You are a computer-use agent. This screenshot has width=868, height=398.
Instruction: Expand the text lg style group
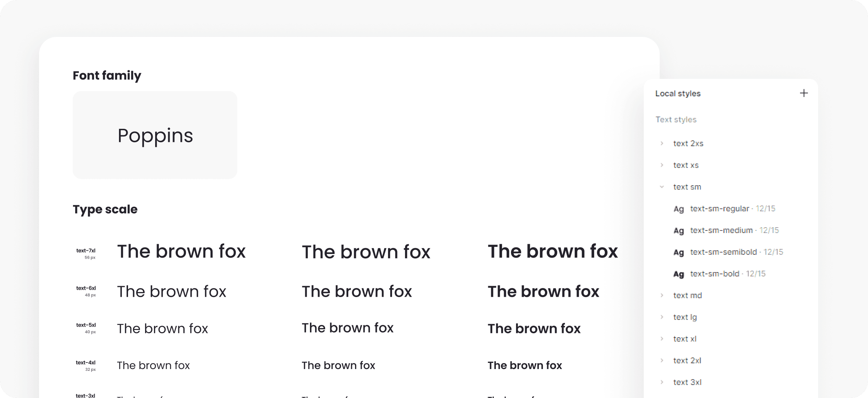(662, 317)
